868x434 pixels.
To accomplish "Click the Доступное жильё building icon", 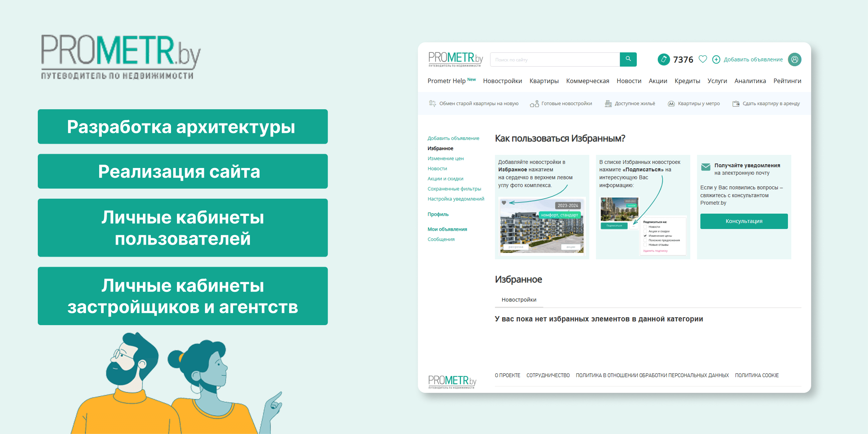I will click(x=608, y=104).
